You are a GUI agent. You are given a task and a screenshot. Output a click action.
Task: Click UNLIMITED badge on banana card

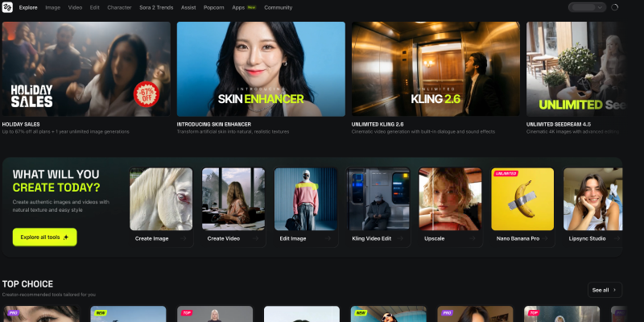pos(506,173)
